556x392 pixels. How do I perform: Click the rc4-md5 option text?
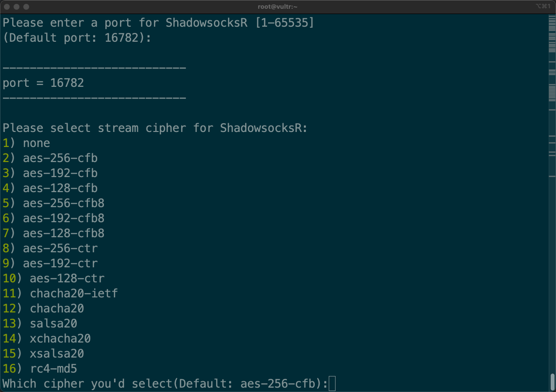[x=53, y=369]
